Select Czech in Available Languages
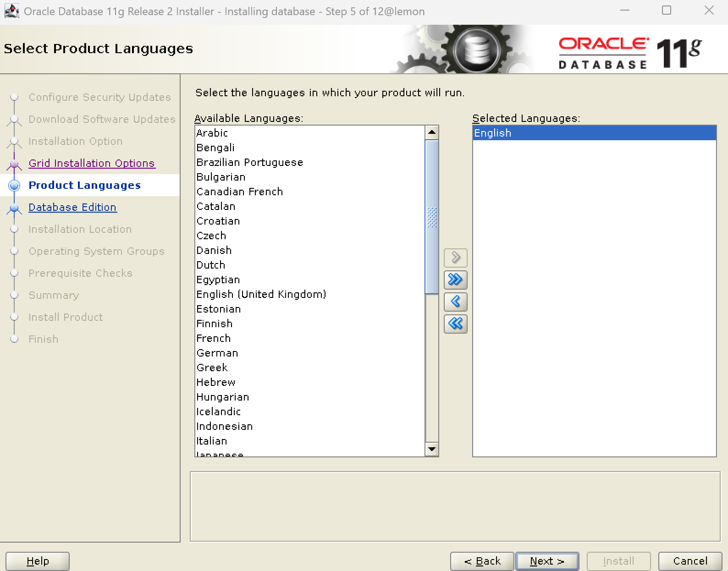 (x=310, y=236)
